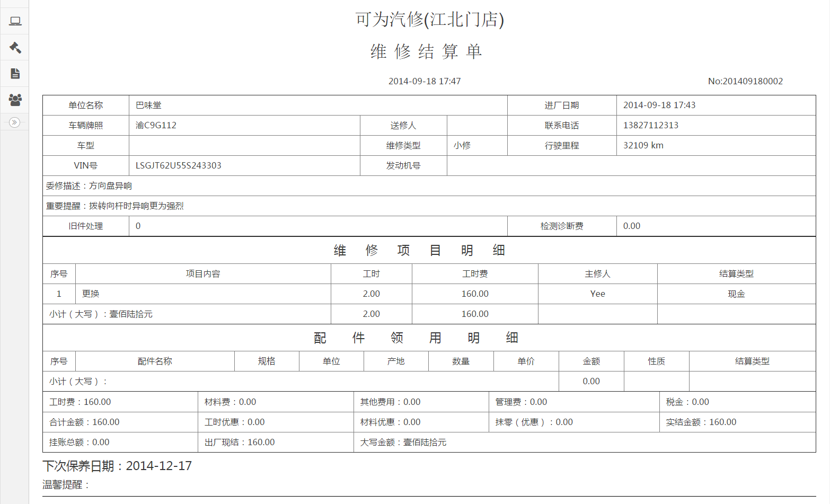Click the phone number 13827112313
This screenshot has width=830, height=504.
[x=650, y=125]
